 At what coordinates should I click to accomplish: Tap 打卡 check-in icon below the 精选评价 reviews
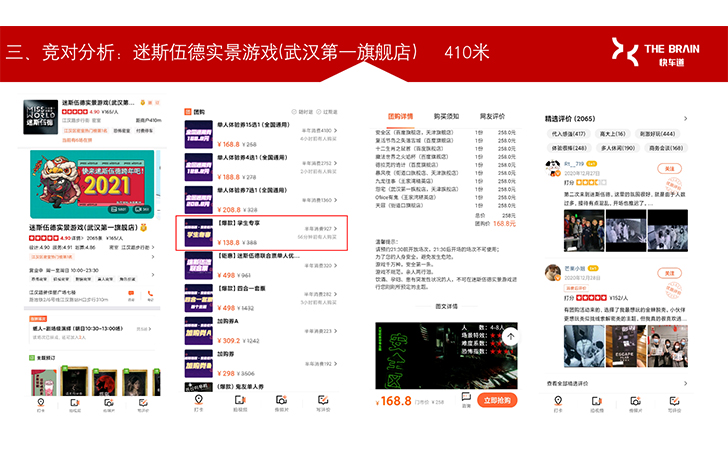coord(558,403)
